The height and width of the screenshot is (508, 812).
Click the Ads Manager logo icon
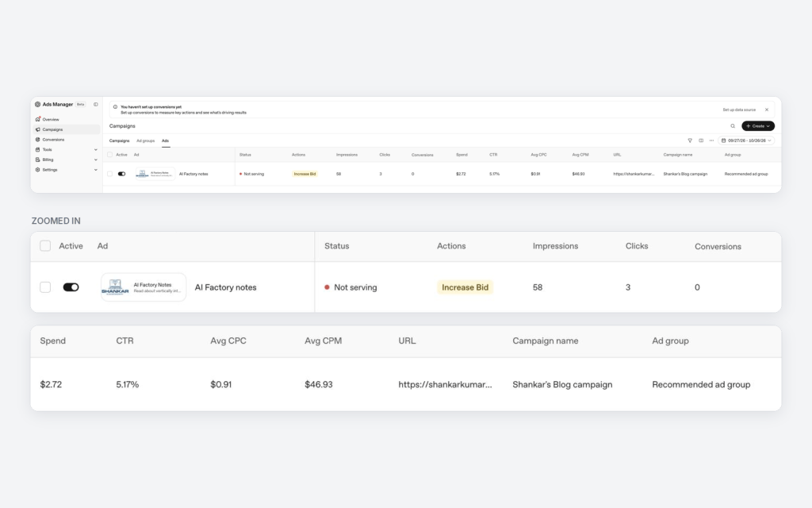37,104
